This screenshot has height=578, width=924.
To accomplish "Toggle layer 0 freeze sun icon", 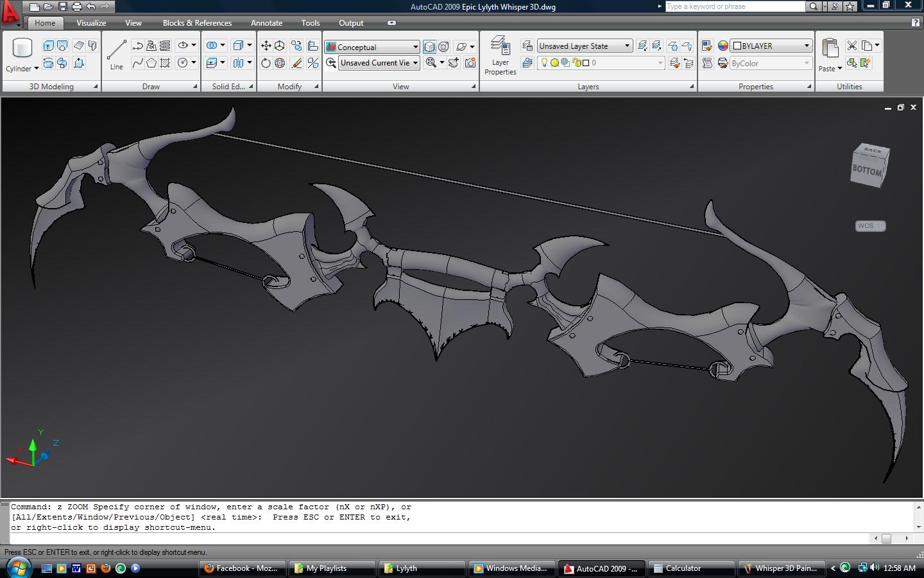I will point(555,63).
